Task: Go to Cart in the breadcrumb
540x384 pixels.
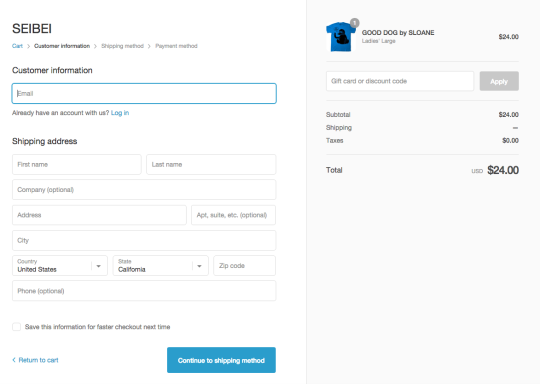Action: click(x=17, y=46)
